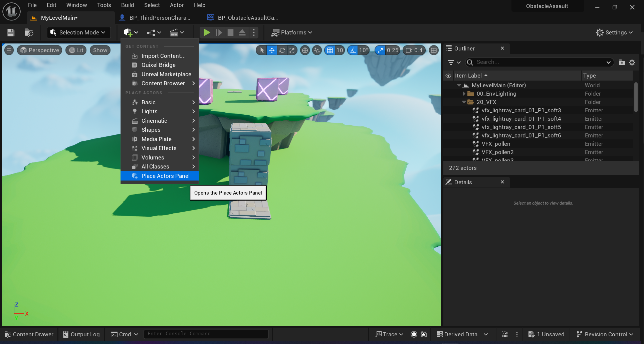Select VFX_pollen emitter row
Viewport: 644px width, 344px height.
point(538,144)
